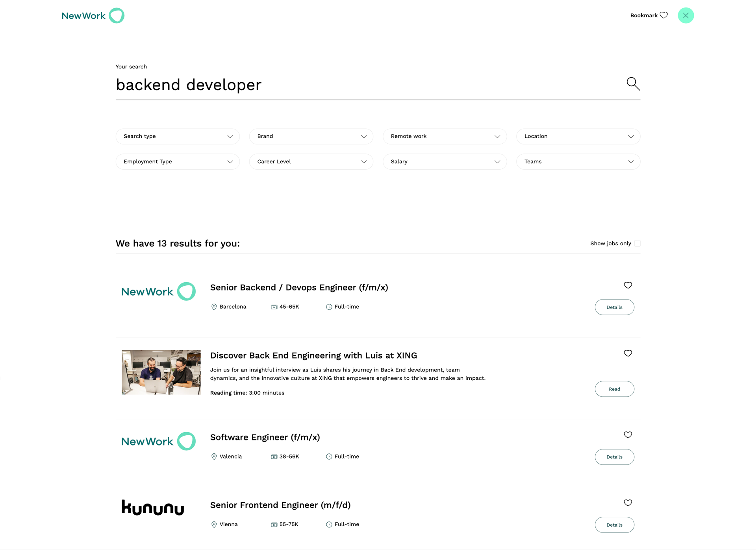The image size is (756, 551).
Task: Click the NewWork logo on Software Engineer job
Action: coord(159,442)
